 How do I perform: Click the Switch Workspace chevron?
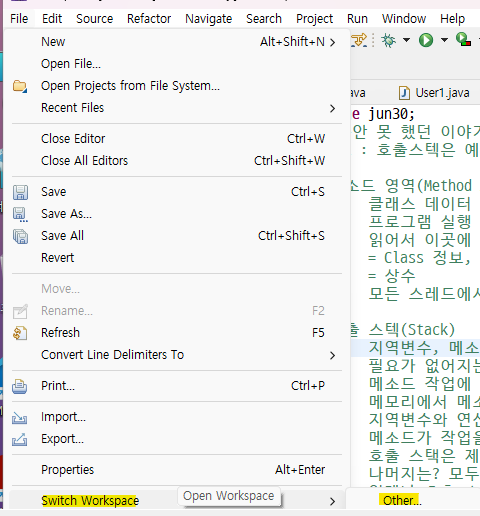point(332,501)
